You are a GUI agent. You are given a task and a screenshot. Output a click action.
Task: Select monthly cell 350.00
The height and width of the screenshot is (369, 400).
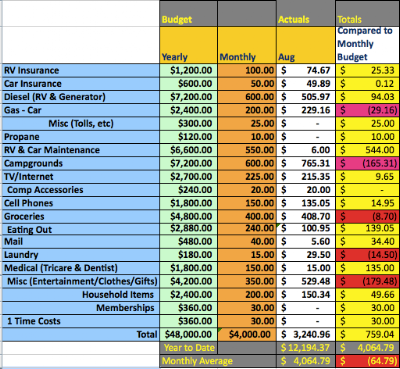247,282
